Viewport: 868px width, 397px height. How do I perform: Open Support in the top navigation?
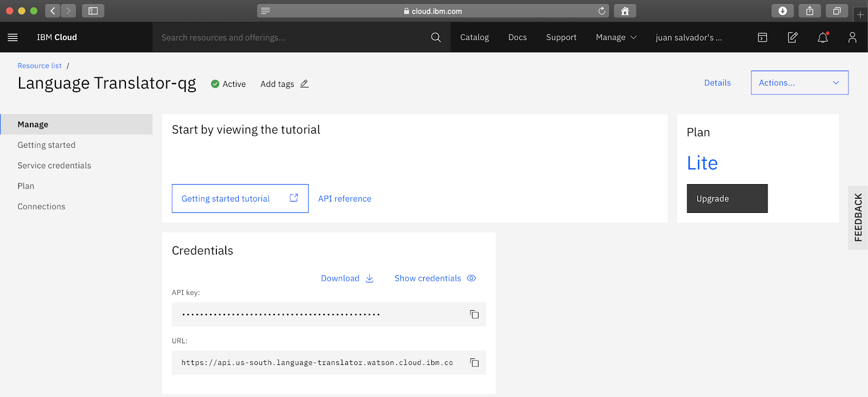(x=561, y=37)
